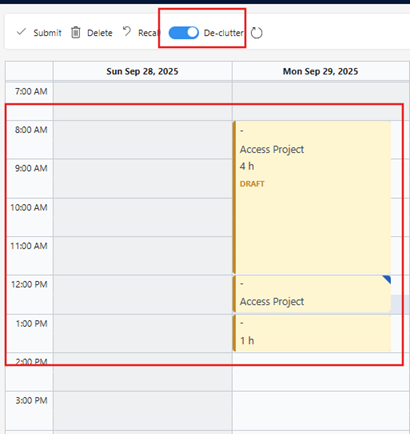Turn off the De-clutter toggle switch
The height and width of the screenshot is (434, 410).
[183, 33]
